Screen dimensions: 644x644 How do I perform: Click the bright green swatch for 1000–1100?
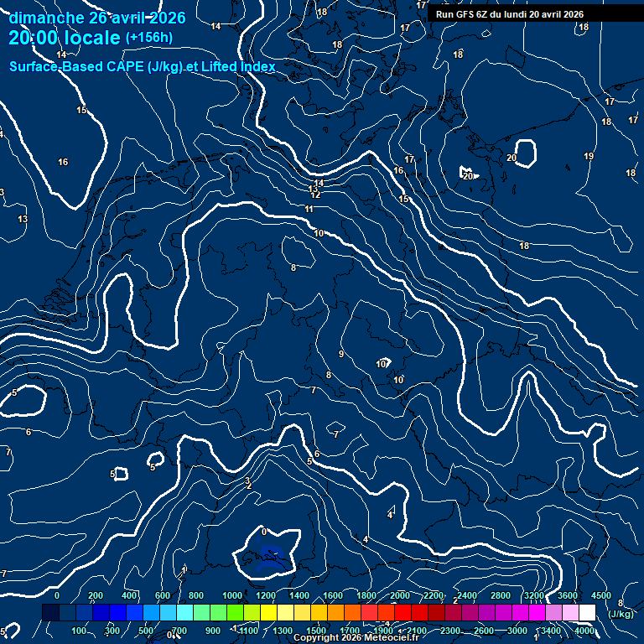235,612
